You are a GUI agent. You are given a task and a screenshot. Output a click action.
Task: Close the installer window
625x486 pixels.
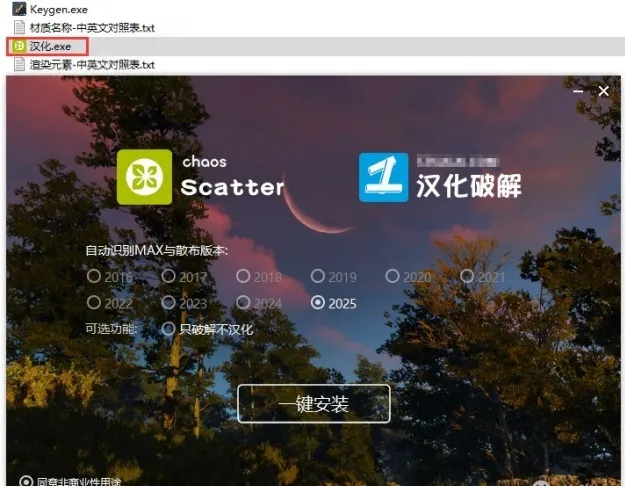point(603,91)
